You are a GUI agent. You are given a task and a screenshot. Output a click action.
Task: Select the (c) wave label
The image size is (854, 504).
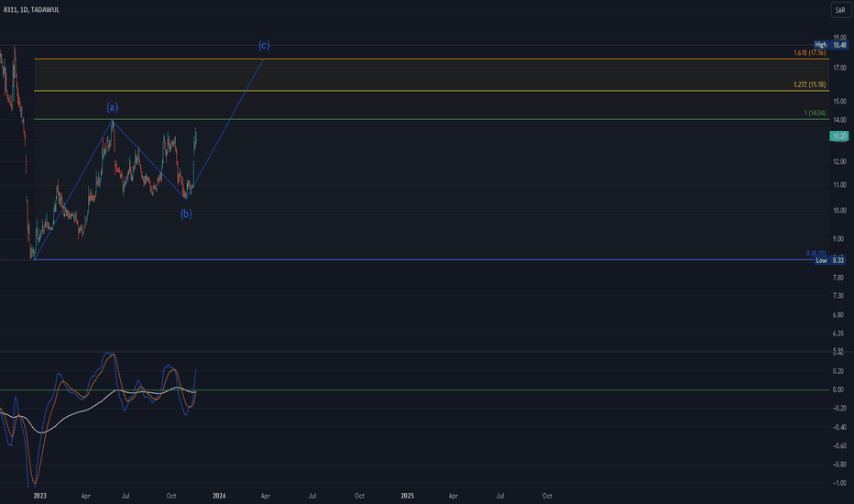pos(264,45)
